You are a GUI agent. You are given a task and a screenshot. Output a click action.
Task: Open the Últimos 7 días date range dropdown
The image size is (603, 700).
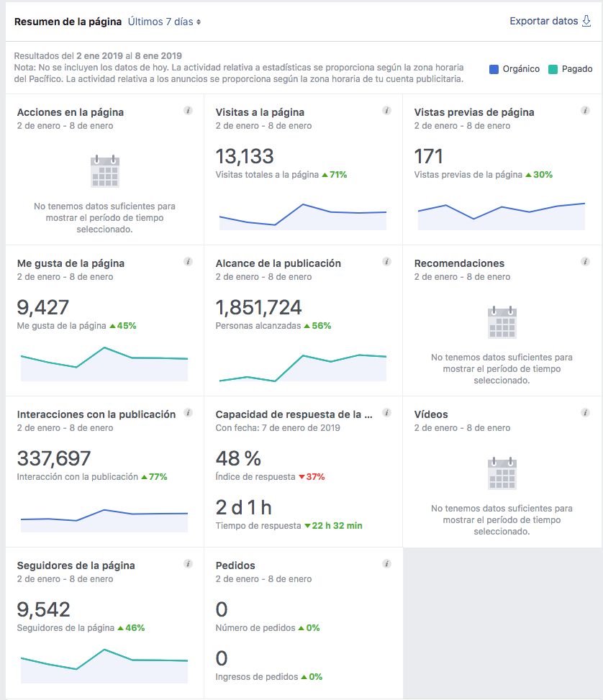[164, 22]
